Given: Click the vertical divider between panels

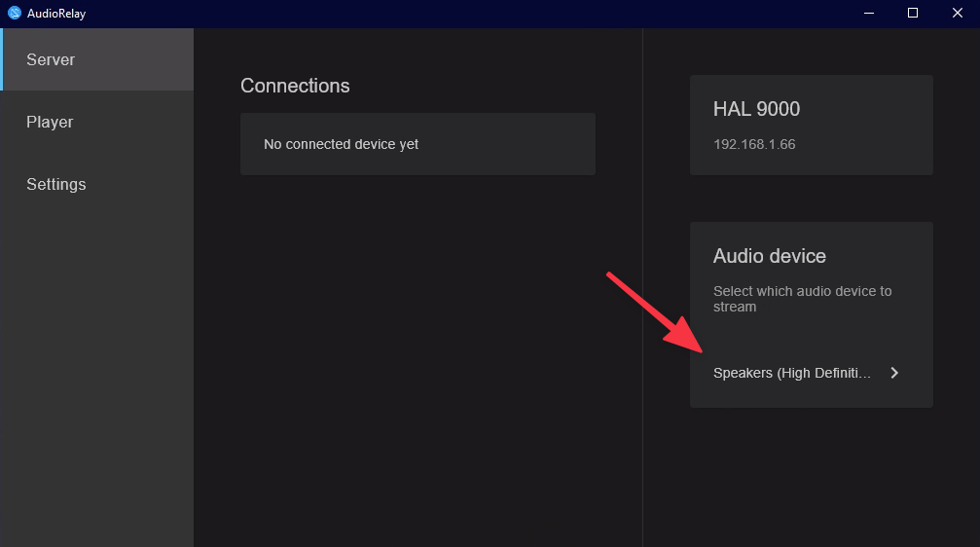Looking at the screenshot, I should (642, 292).
